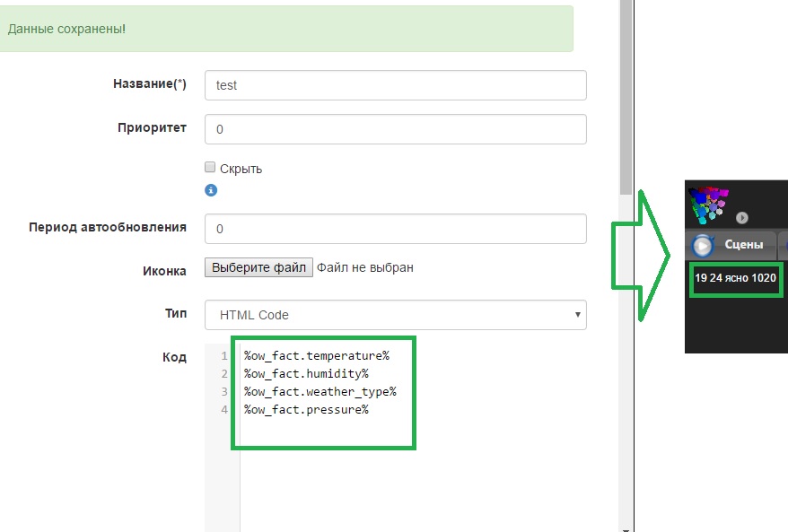This screenshot has height=532, width=788.
Task: Click code line %ow_fact.temperature%
Action: coord(317,355)
